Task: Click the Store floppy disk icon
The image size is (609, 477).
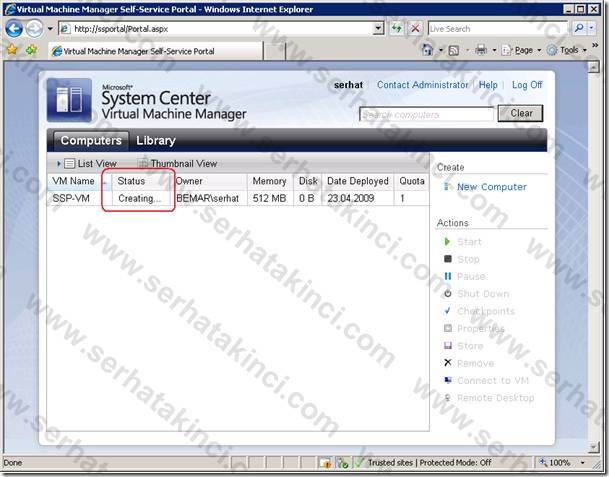Action: point(448,345)
